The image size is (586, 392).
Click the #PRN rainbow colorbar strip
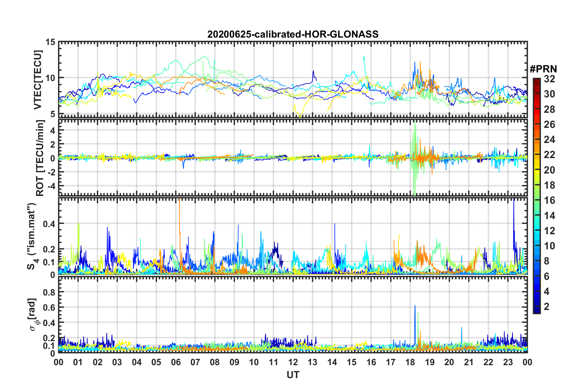pyautogui.click(x=536, y=196)
